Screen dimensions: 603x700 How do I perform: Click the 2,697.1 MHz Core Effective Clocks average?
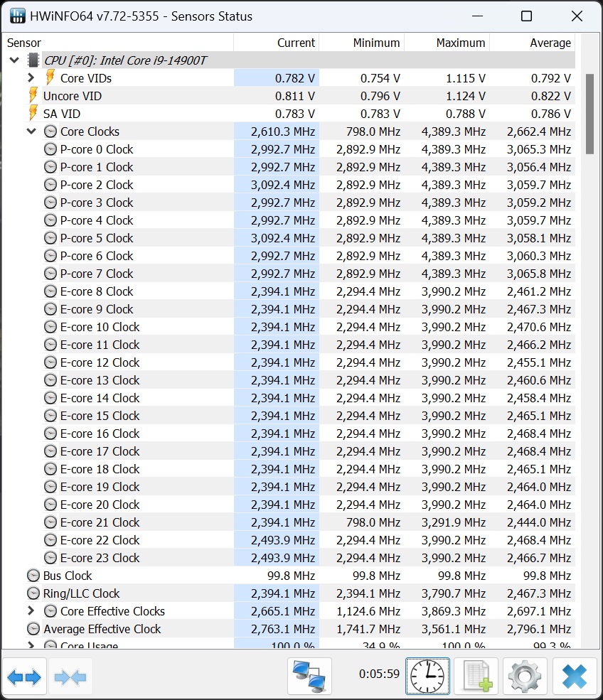[x=539, y=610]
